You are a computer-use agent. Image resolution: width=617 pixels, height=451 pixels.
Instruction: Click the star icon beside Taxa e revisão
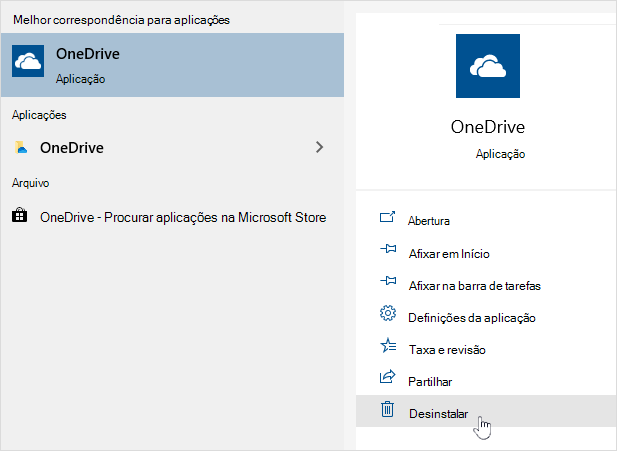[x=388, y=346]
